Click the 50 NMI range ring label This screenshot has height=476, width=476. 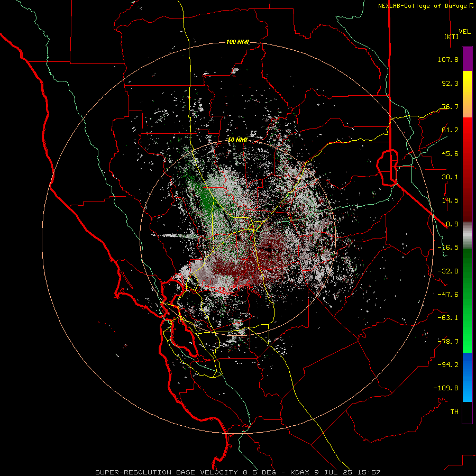tap(237, 140)
